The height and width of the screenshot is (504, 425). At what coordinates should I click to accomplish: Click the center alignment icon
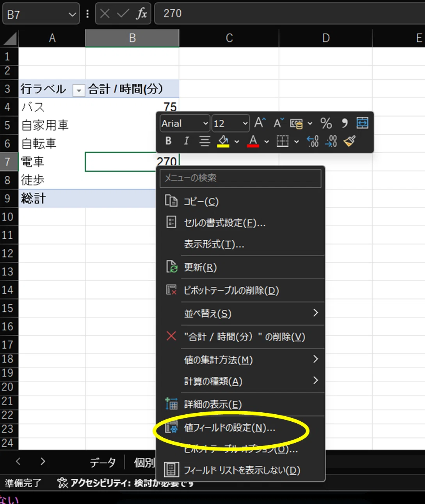click(204, 141)
